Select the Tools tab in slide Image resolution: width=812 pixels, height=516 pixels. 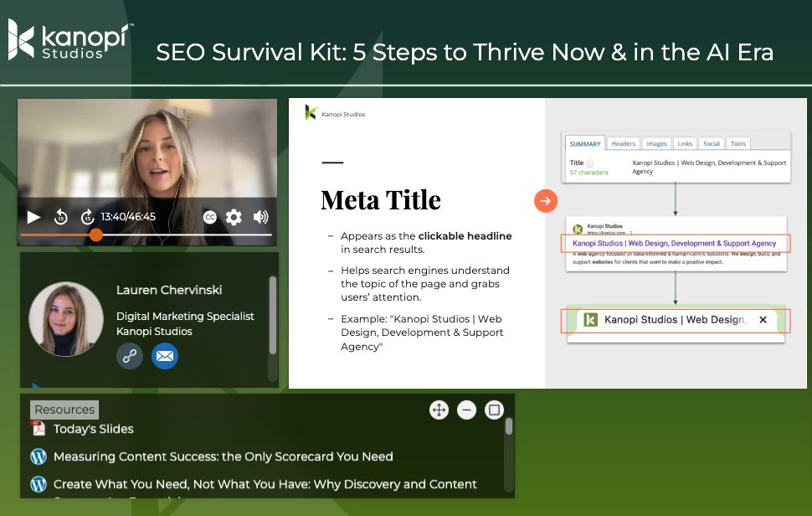pos(738,143)
